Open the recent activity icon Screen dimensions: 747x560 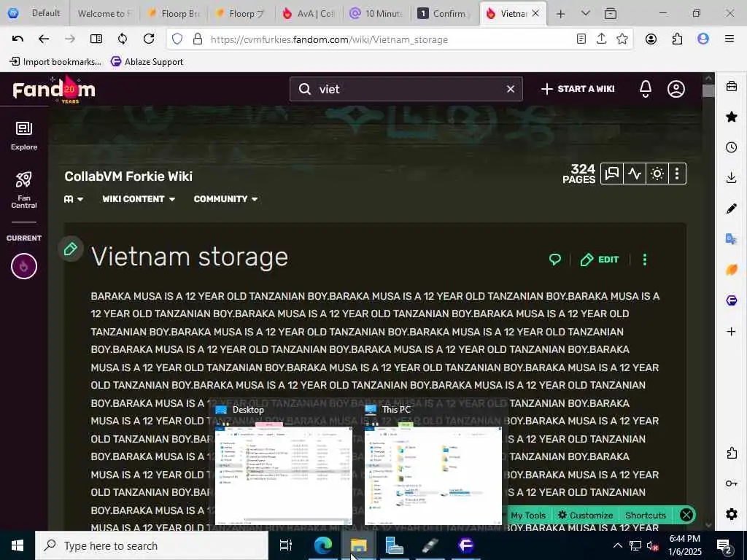coord(634,174)
